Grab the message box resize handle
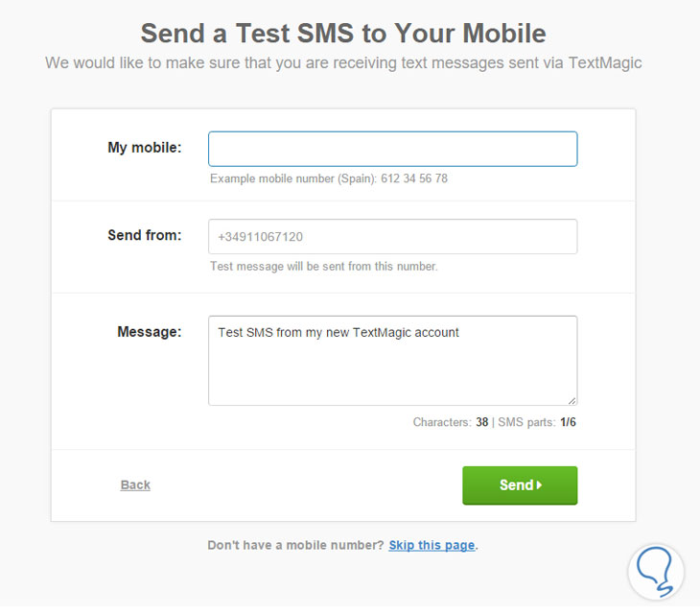The height and width of the screenshot is (615, 700). coord(572,400)
